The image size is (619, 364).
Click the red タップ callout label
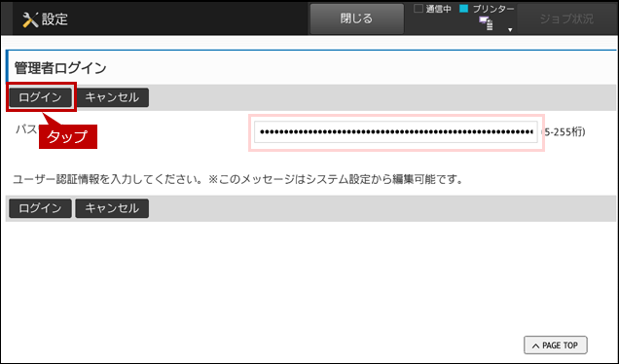point(68,136)
